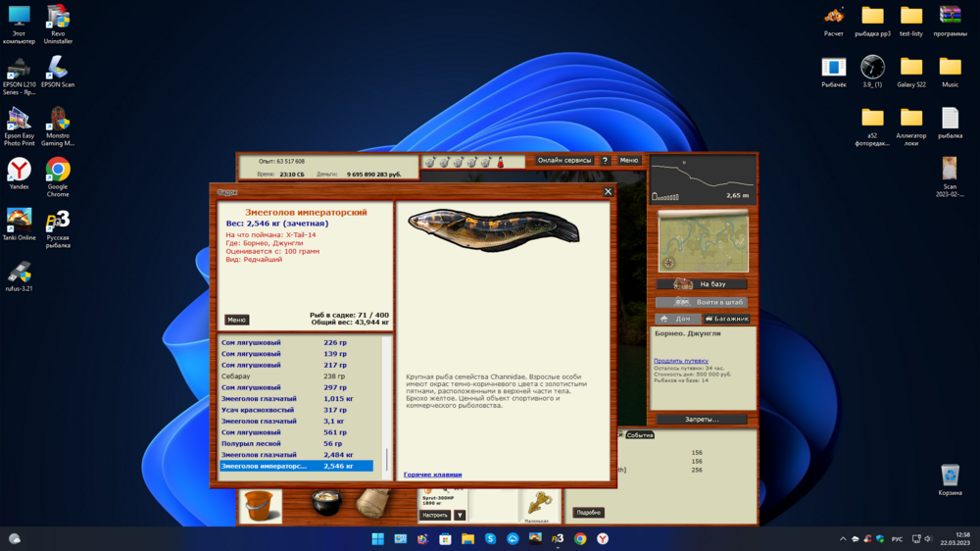Open the Revo Uninstaller desktop shortcut
Screen dimensions: 980x551
click(x=58, y=25)
